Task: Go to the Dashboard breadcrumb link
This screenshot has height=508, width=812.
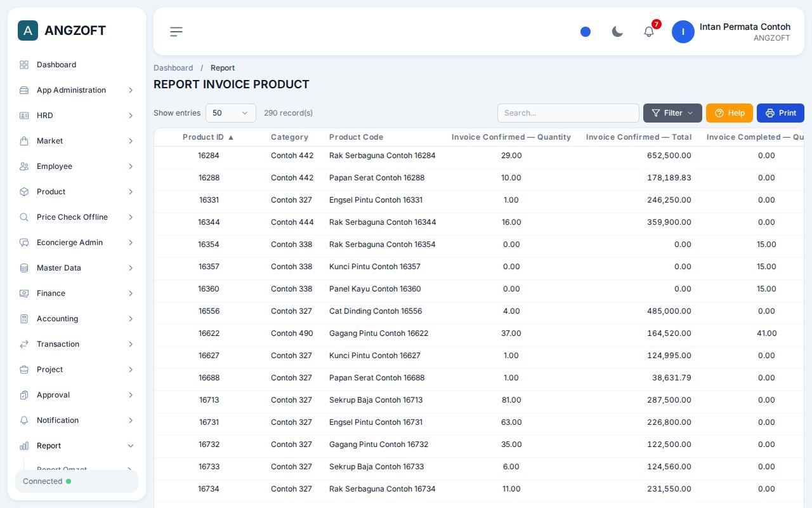Action: (173, 68)
